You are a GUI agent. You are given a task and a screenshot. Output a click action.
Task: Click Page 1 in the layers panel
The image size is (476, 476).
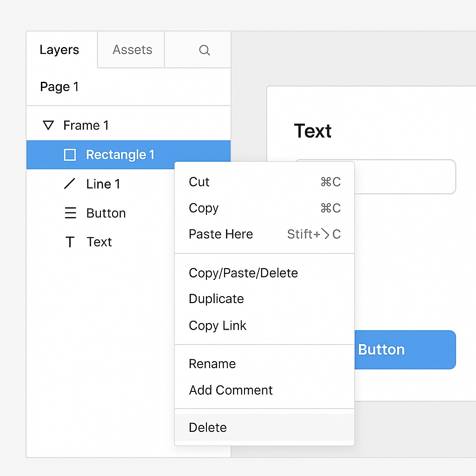pos(59,86)
